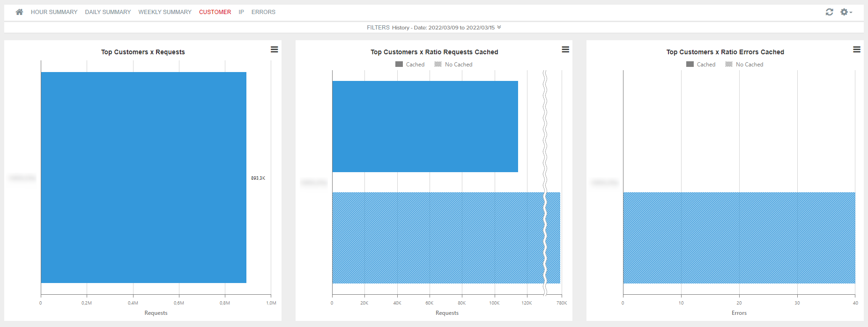Open the hamburger menu on Top Customers x Requests chart
The height and width of the screenshot is (327, 868).
[274, 49]
